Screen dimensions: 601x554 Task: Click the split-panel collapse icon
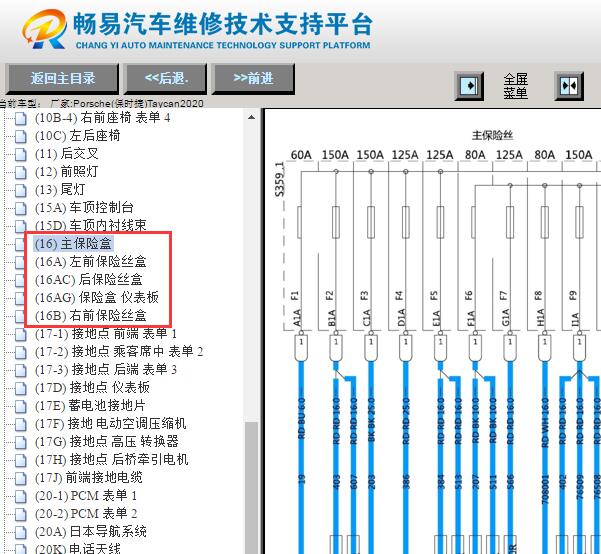coord(569,86)
